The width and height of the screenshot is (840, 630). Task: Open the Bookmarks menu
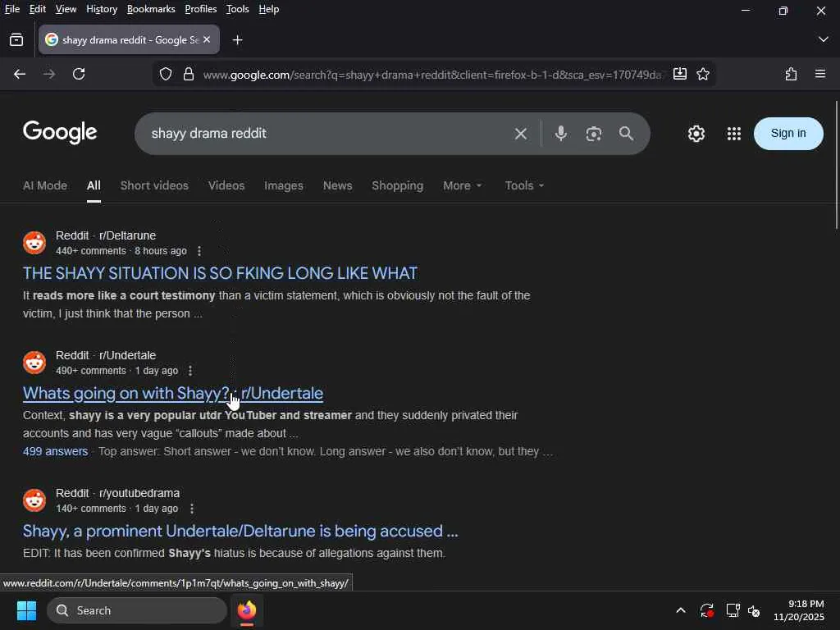click(x=151, y=9)
